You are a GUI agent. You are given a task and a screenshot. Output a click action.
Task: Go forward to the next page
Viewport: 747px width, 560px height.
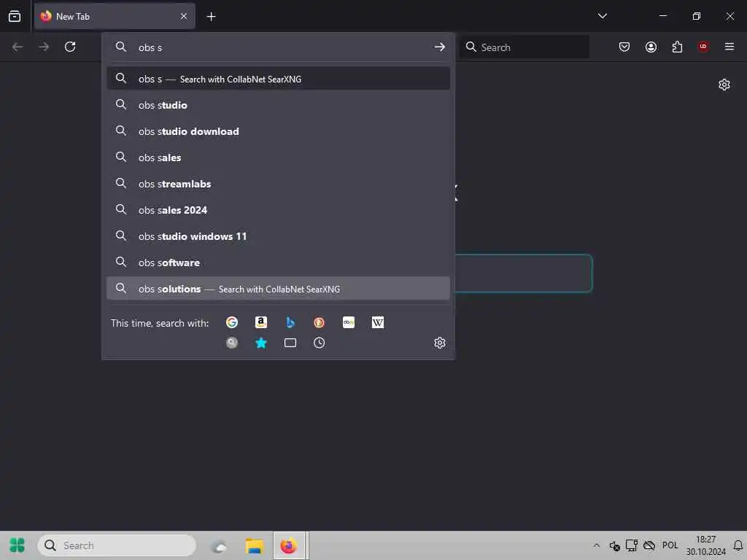pos(44,47)
